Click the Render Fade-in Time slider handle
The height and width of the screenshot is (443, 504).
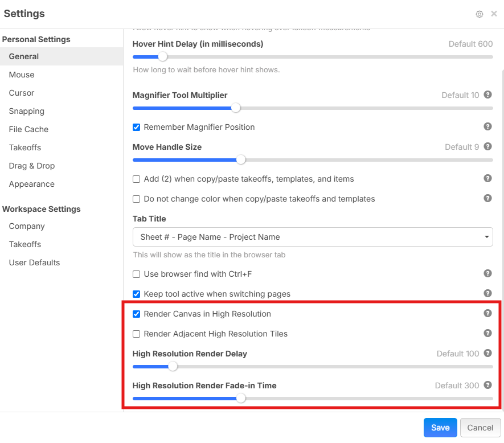241,399
